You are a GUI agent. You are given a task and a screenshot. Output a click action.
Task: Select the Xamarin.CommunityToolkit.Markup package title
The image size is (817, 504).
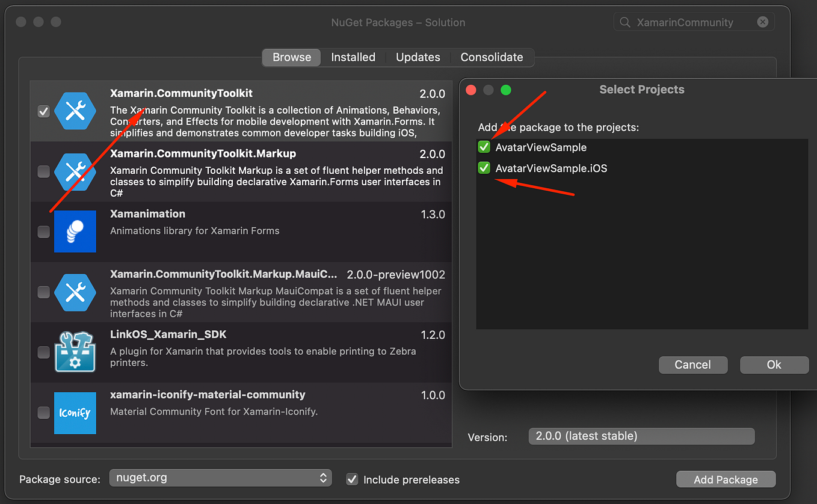[x=203, y=153]
